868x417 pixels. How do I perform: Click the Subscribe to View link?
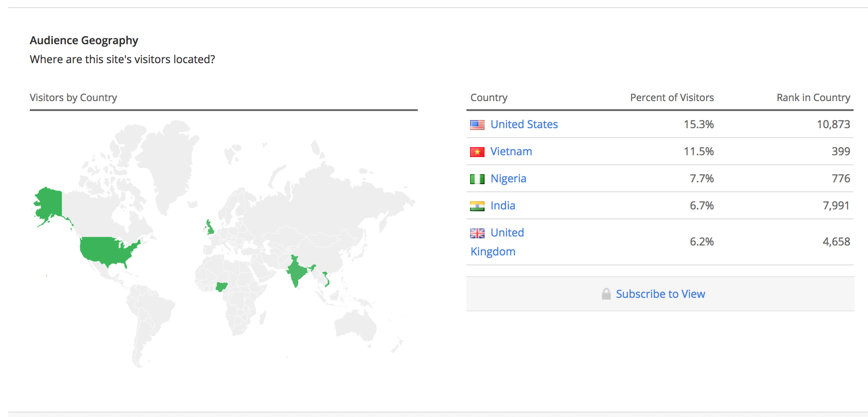click(x=660, y=294)
